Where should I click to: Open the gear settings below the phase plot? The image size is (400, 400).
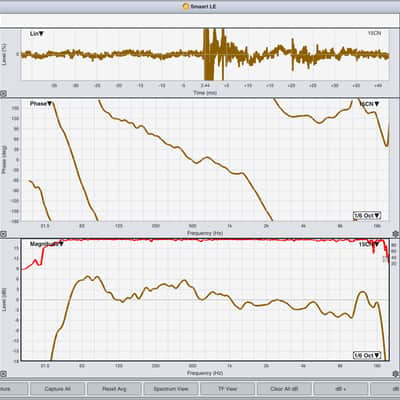(395, 234)
